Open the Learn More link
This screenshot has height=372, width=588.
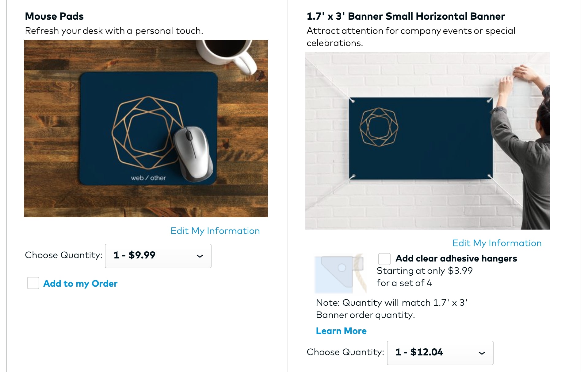pos(341,331)
